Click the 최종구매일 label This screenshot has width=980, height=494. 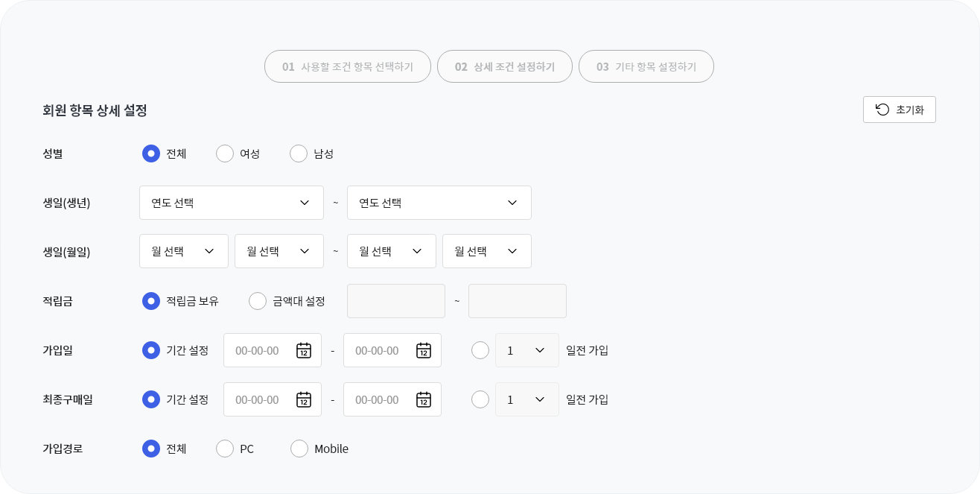pos(68,399)
